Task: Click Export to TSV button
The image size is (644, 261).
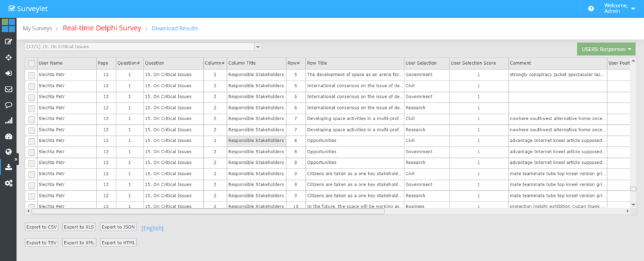Action: click(x=42, y=242)
